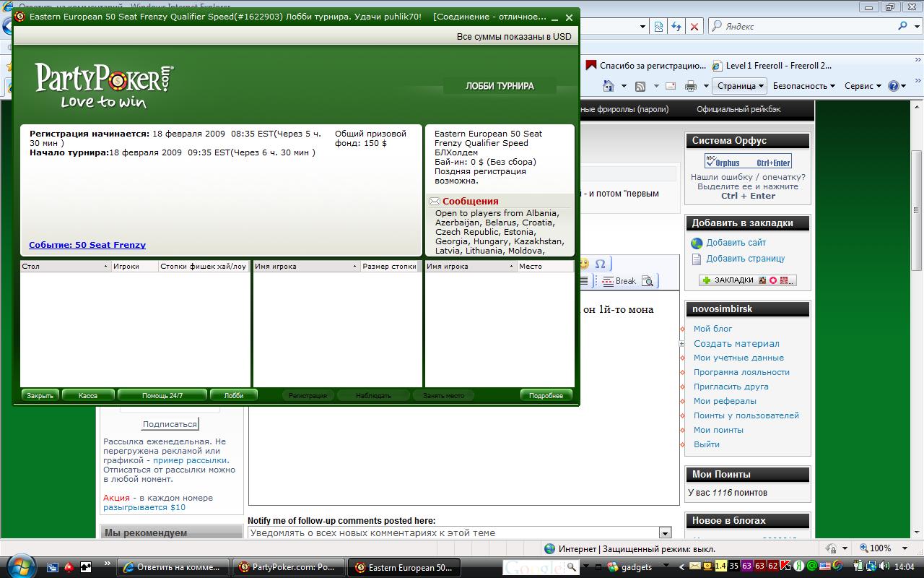This screenshot has height=578, width=924.
Task: Click the Сообщения envelope icon
Action: tap(434, 202)
